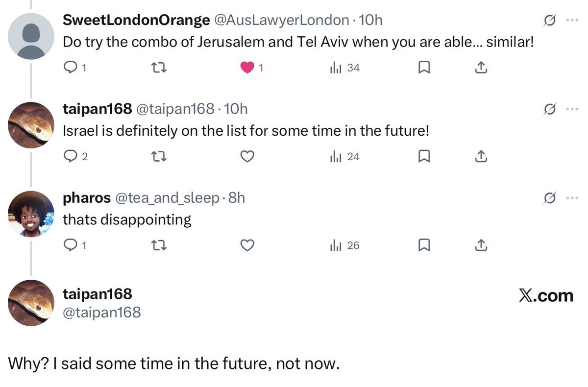588x387 pixels.
Task: Repost pharos's disappointing tweet
Action: pos(160,245)
